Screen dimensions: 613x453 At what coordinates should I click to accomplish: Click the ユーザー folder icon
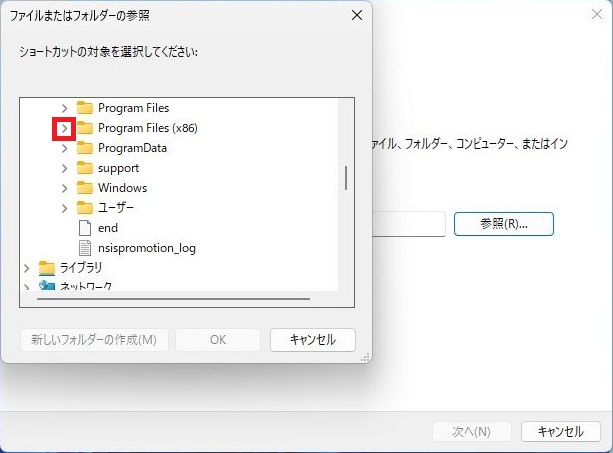(x=84, y=208)
